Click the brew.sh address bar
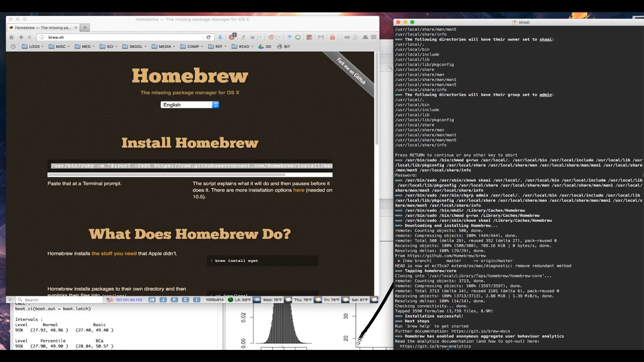644x362 pixels. click(x=126, y=37)
